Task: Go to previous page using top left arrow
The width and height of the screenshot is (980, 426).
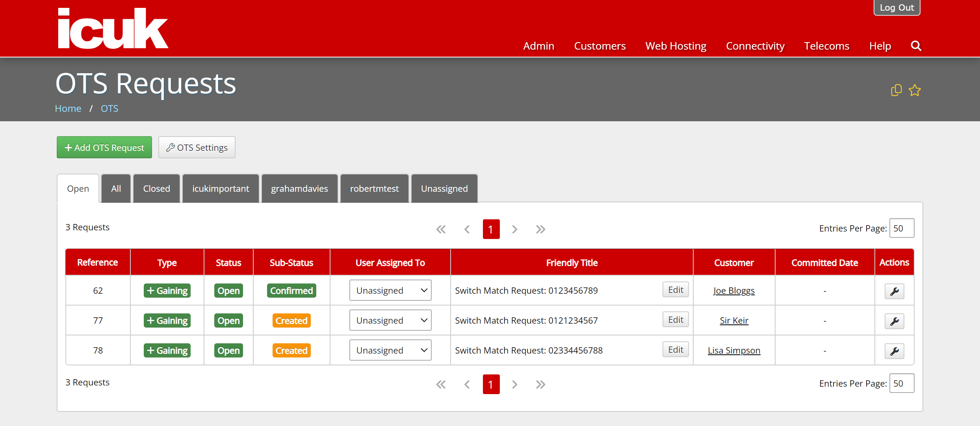Action: click(x=467, y=229)
